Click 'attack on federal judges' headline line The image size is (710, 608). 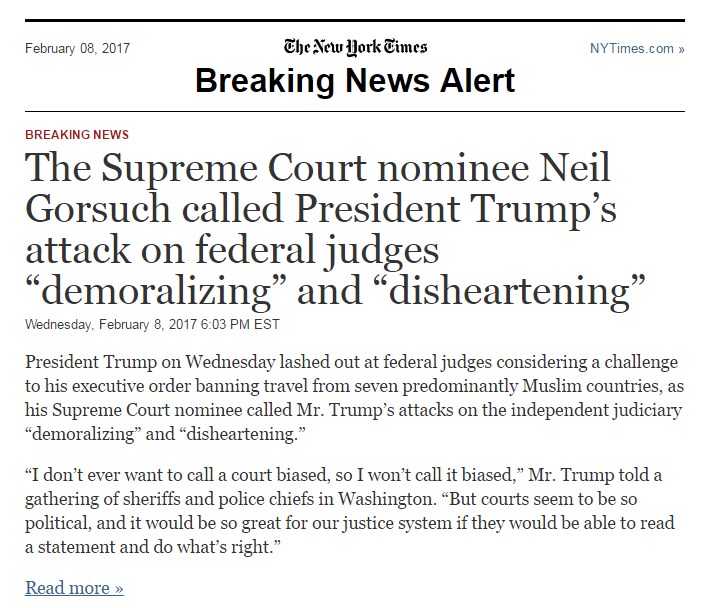pyautogui.click(x=232, y=250)
